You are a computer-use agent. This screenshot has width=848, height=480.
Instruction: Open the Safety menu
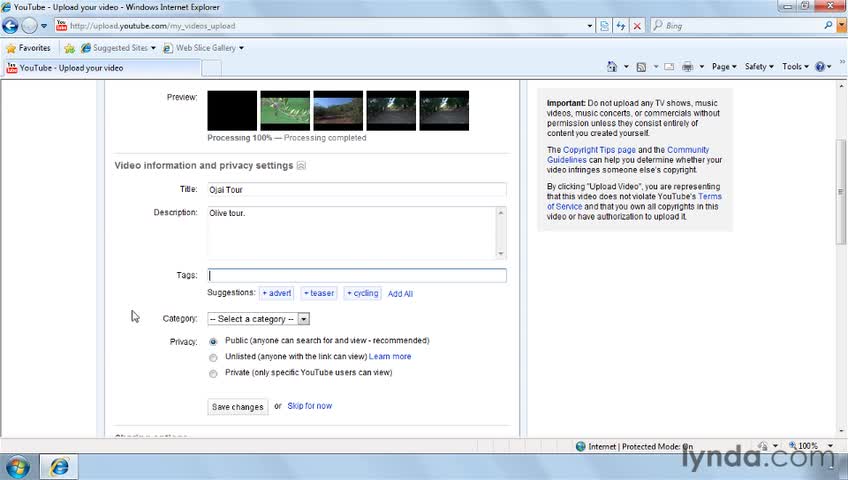pos(759,66)
